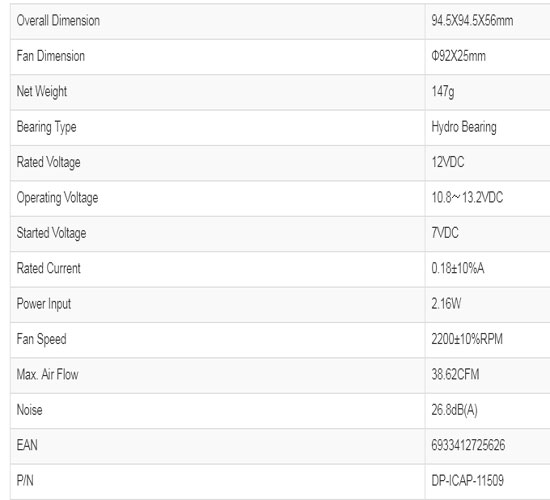Click the Net Weight label
Image resolution: width=550 pixels, height=500 pixels.
point(42,92)
